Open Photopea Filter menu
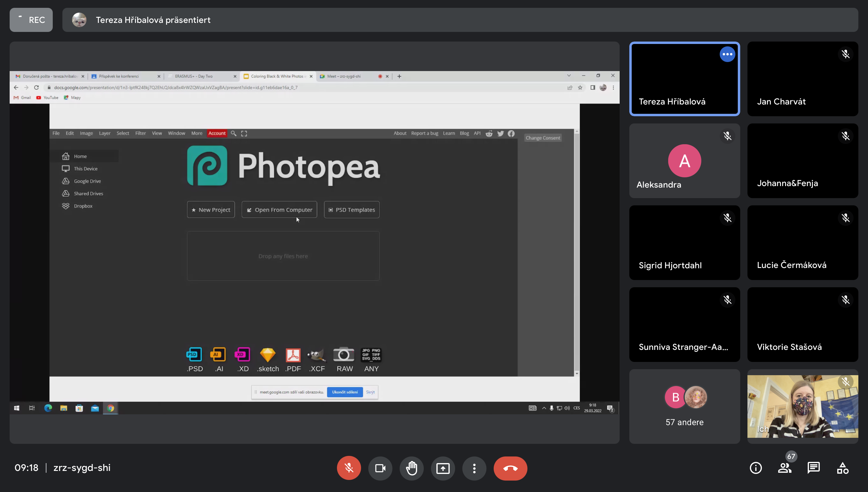Screen dimensions: 868x492 coord(140,133)
